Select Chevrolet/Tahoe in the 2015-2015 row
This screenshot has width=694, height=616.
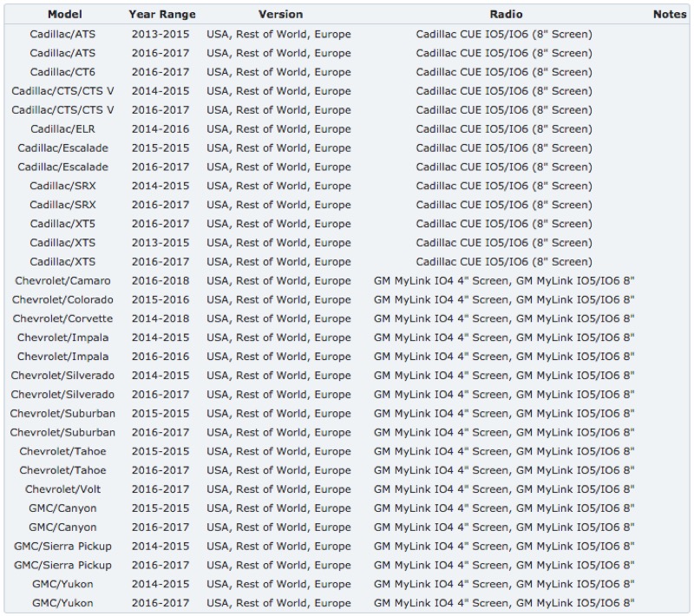(x=62, y=452)
